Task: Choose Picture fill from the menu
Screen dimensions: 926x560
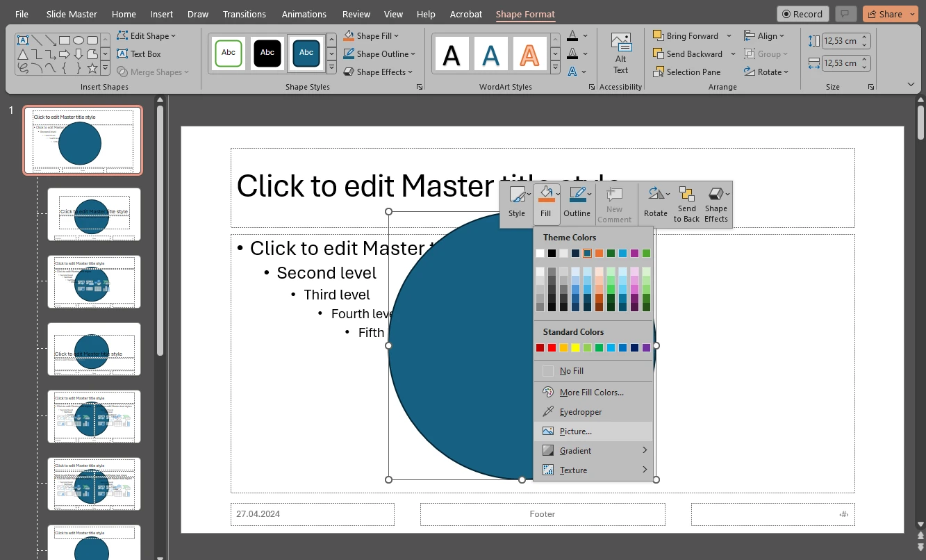Action: (575, 431)
